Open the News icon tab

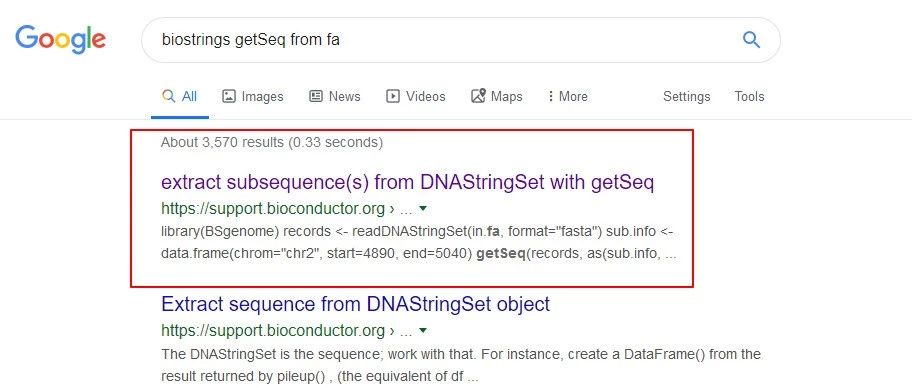coord(334,97)
